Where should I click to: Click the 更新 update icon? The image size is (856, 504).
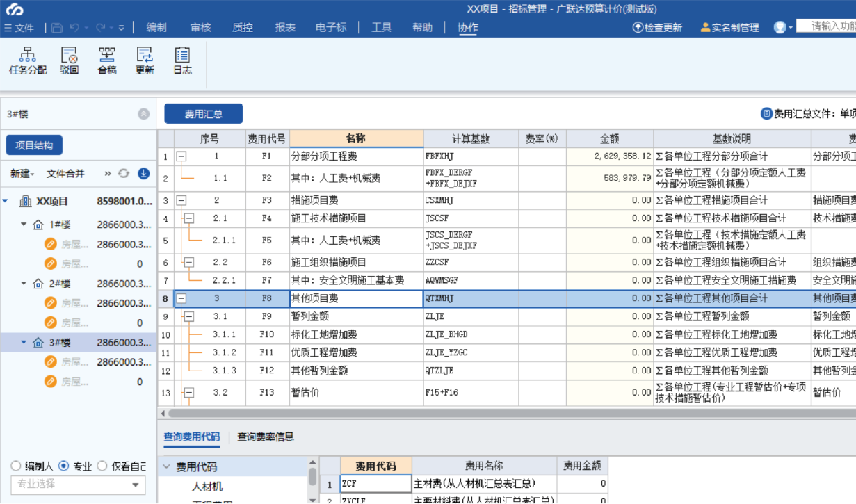(145, 55)
